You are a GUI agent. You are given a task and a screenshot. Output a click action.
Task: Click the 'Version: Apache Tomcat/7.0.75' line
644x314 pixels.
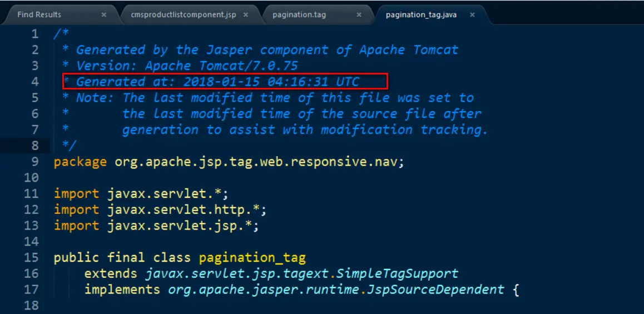click(180, 66)
